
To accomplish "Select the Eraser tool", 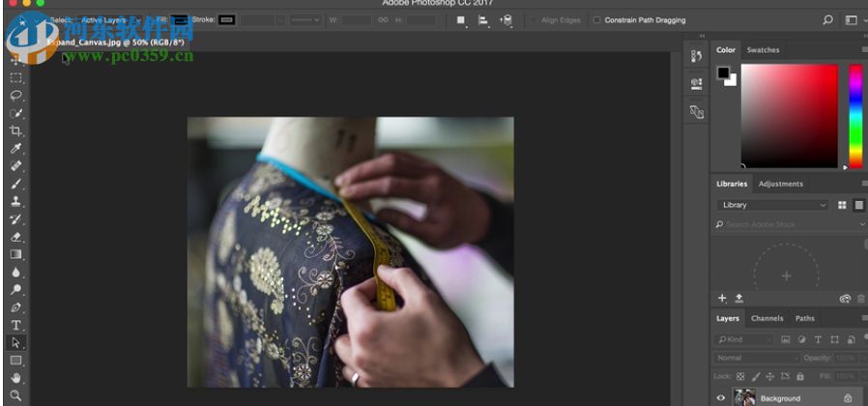I will point(15,237).
